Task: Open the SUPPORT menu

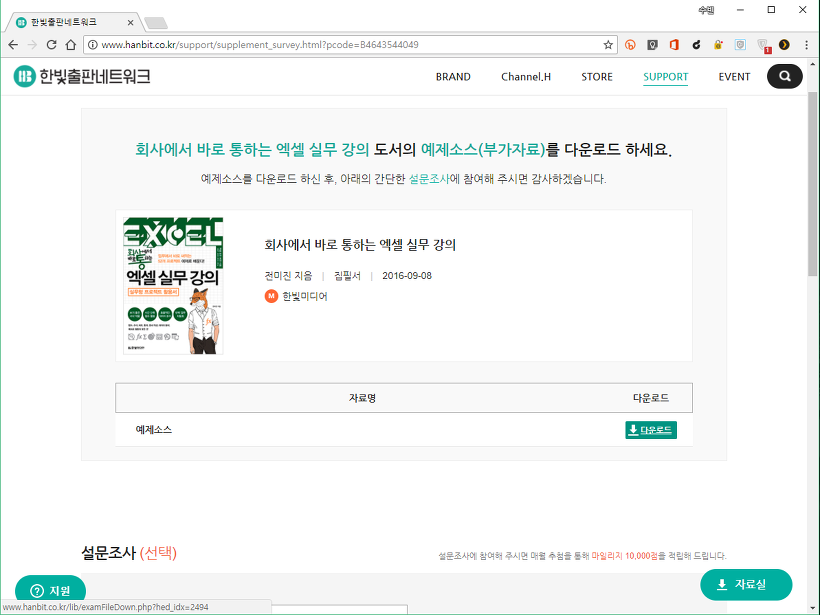Action: pyautogui.click(x=665, y=77)
